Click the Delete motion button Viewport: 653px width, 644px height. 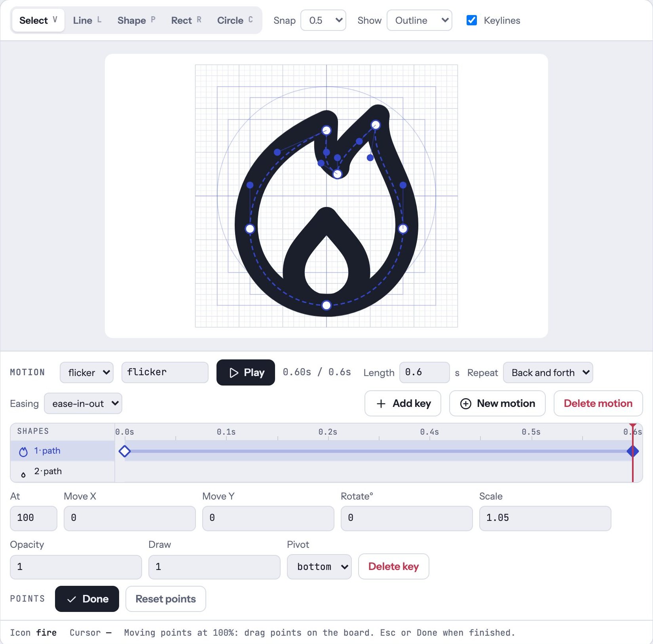(x=598, y=403)
